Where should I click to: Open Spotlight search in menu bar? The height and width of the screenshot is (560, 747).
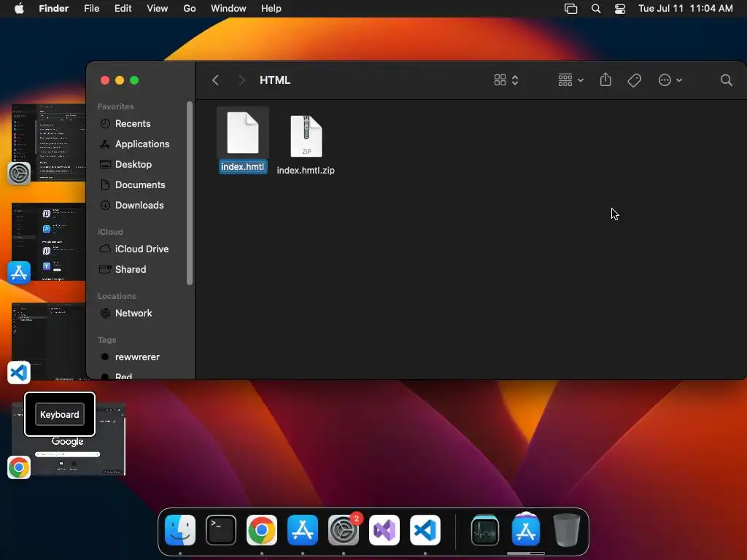click(x=596, y=9)
